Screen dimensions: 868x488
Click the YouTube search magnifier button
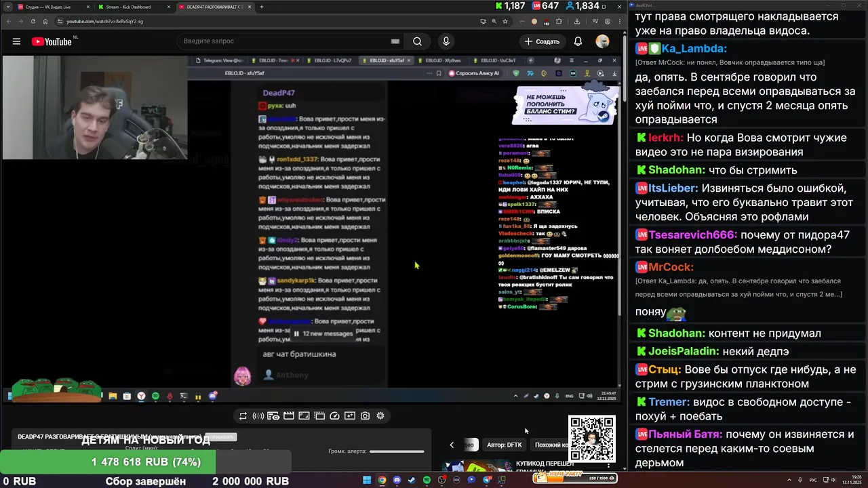(417, 41)
